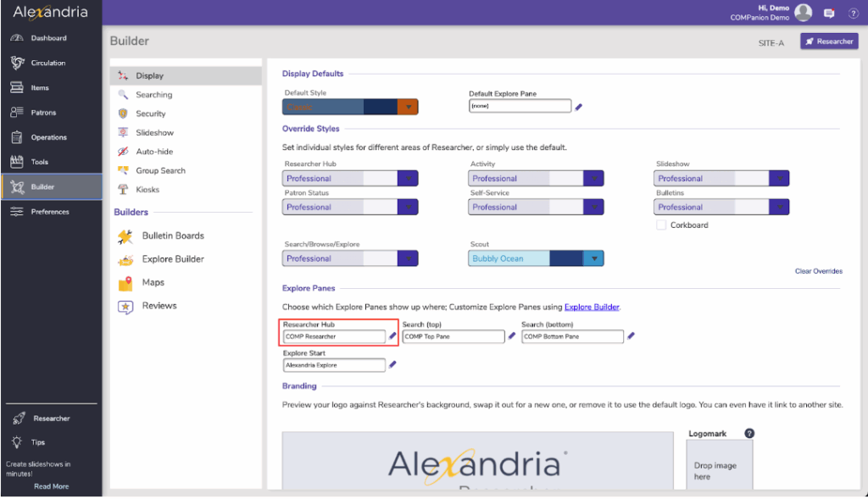868x499 pixels.
Task: Edit the Search (bottom) pane pencil icon
Action: tap(631, 335)
